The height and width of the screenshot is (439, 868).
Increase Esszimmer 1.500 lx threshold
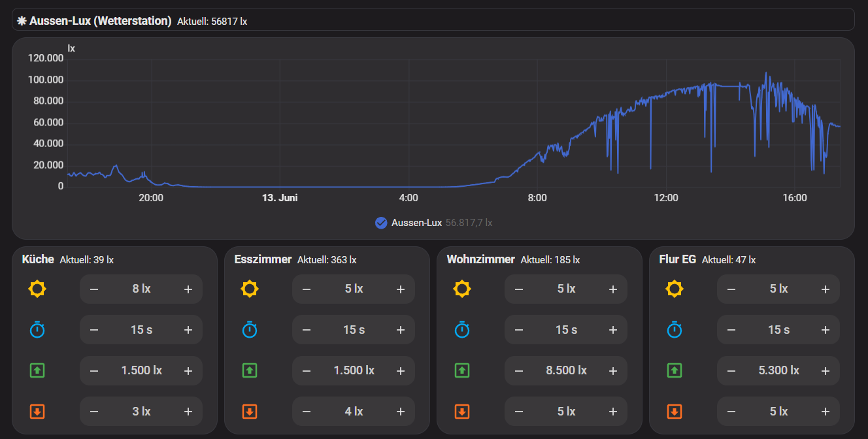[401, 370]
